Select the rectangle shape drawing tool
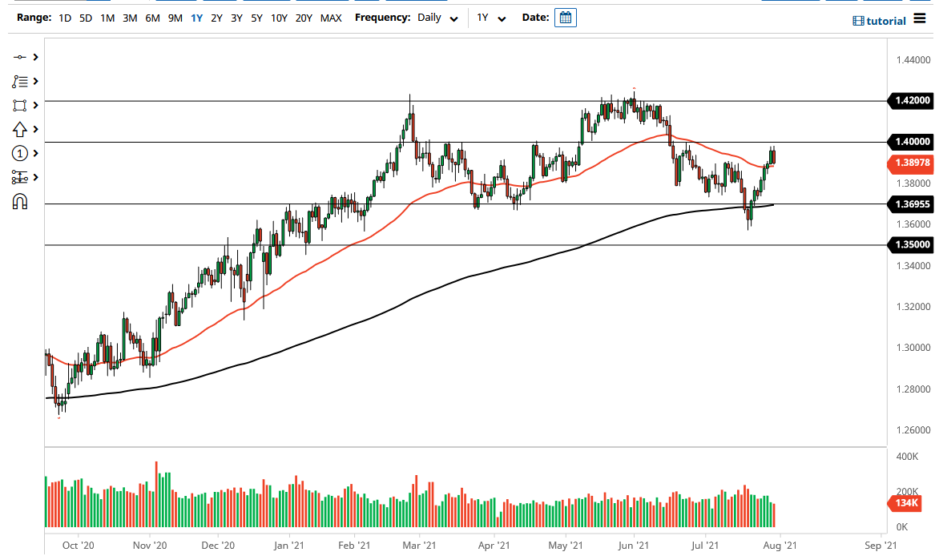939x560 pixels. 19,105
